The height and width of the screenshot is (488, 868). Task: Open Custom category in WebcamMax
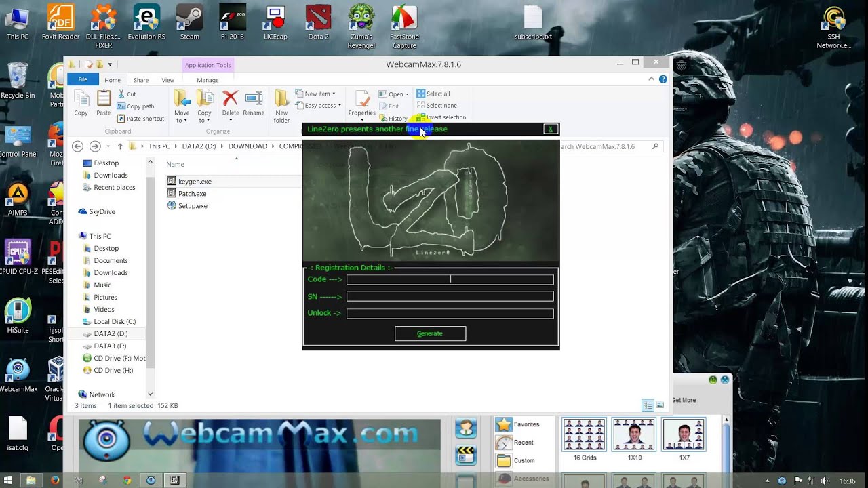(x=516, y=460)
